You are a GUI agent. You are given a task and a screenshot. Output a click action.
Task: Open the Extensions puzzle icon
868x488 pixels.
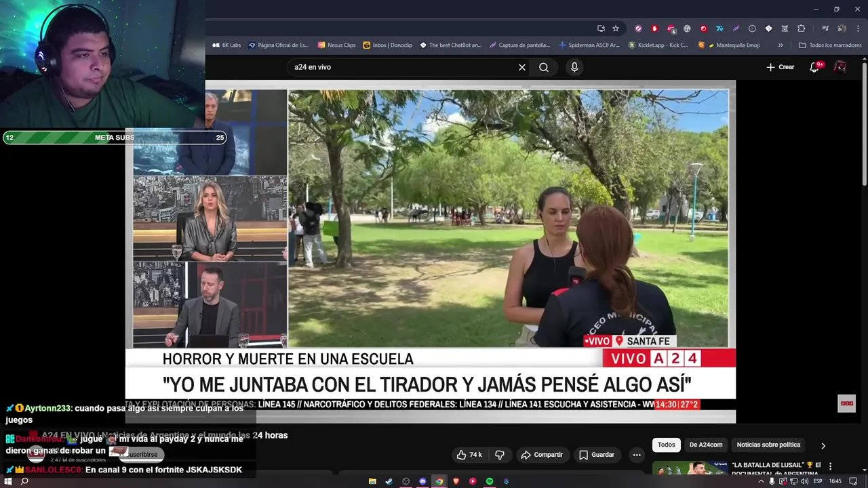coord(801,28)
